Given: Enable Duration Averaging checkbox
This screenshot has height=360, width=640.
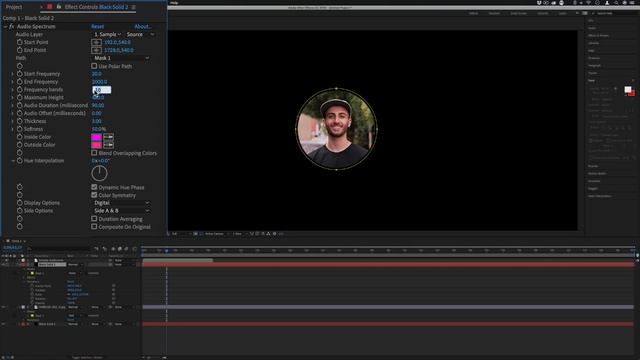Looking at the screenshot, I should (x=94, y=219).
